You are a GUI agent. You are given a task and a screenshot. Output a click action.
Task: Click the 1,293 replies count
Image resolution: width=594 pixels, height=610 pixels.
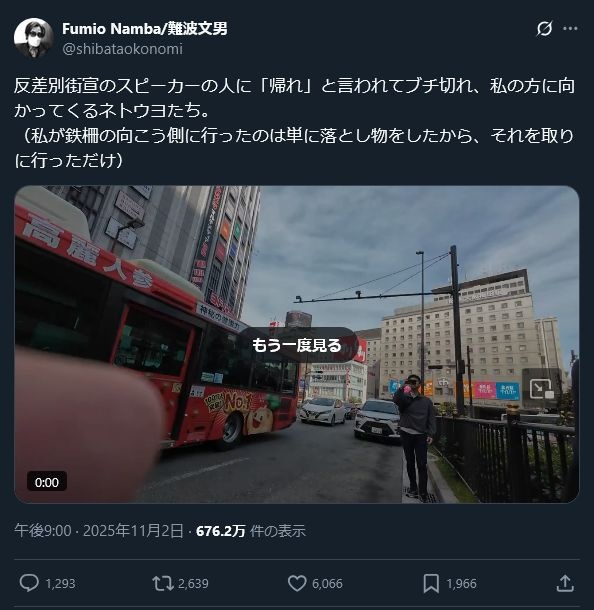click(60, 584)
